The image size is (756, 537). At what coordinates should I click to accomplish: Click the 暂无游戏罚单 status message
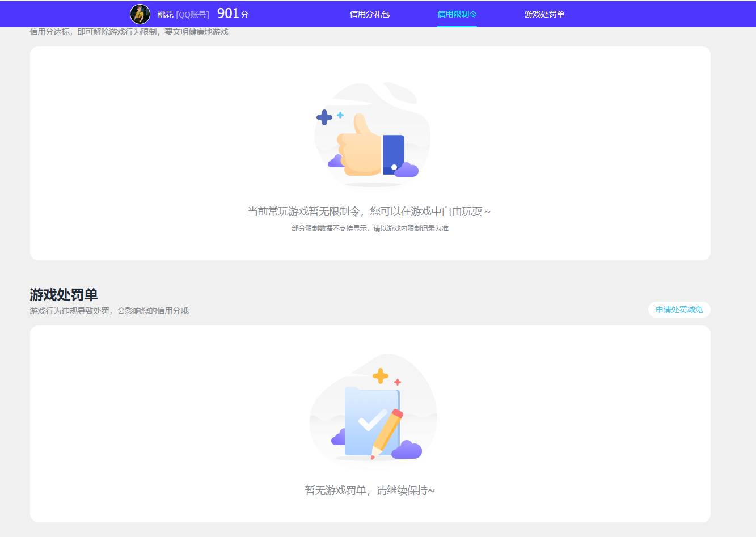pyautogui.click(x=369, y=490)
